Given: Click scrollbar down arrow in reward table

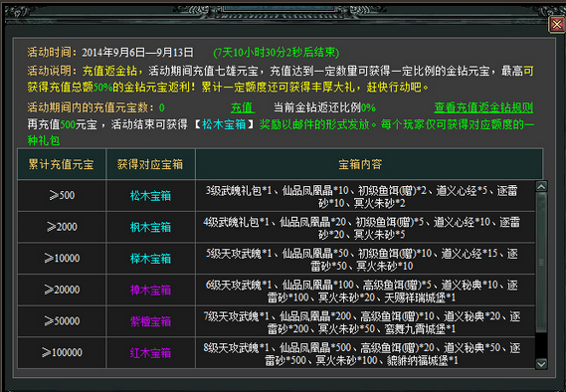Looking at the screenshot, I should click(x=541, y=363).
